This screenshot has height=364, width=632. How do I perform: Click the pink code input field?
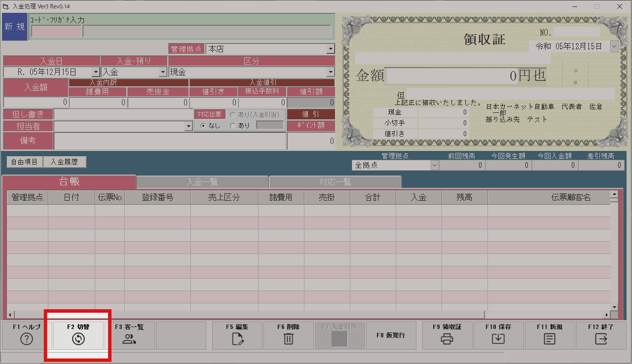point(57,31)
